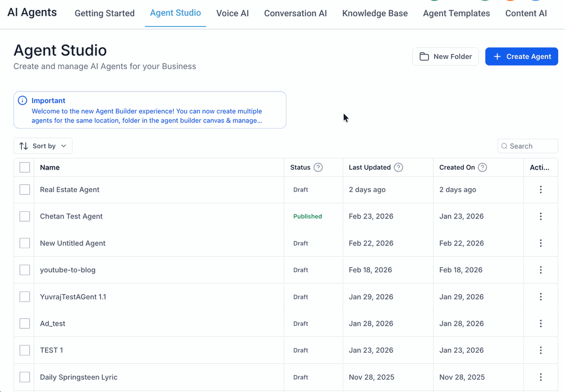
Task: Open the Sort by dropdown
Action: [x=43, y=146]
